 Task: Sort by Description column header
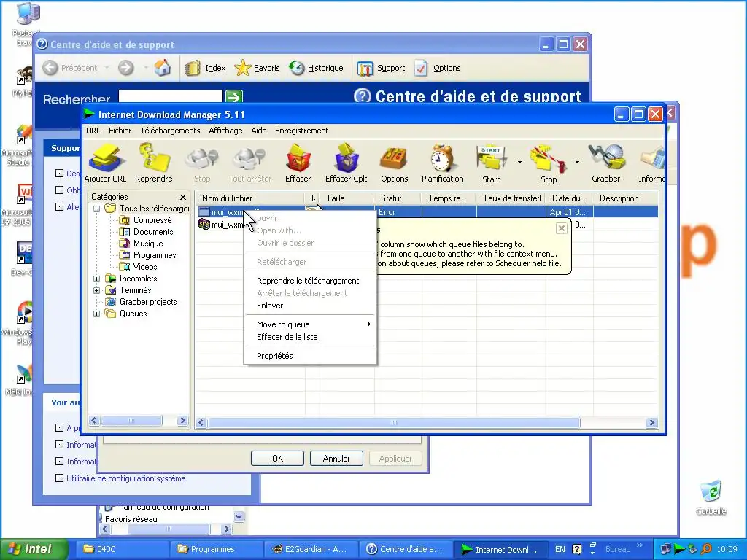click(x=626, y=198)
